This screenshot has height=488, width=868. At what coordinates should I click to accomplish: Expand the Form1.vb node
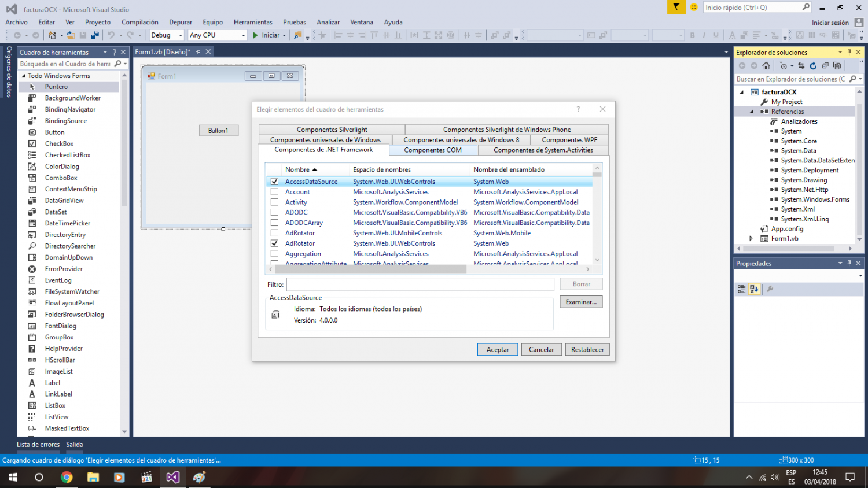point(752,238)
